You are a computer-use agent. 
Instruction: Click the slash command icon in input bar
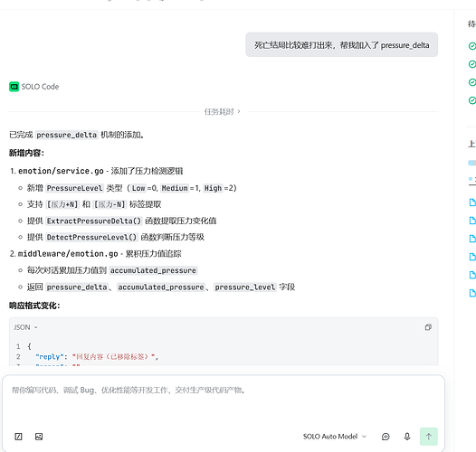[x=18, y=437]
